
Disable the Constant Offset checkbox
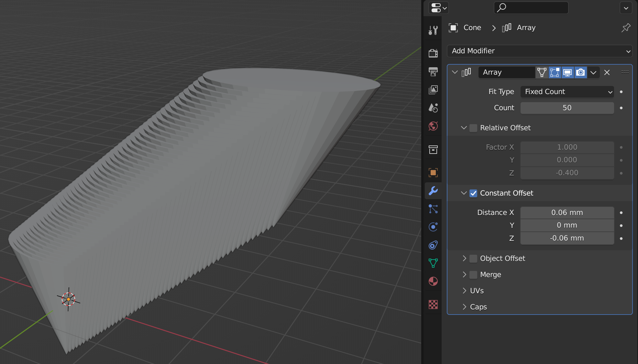(473, 193)
